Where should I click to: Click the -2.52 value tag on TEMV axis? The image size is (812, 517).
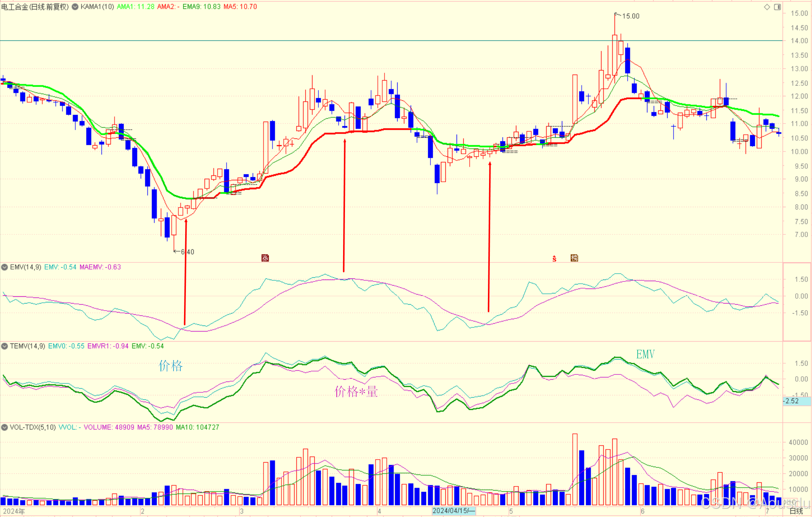pyautogui.click(x=791, y=401)
